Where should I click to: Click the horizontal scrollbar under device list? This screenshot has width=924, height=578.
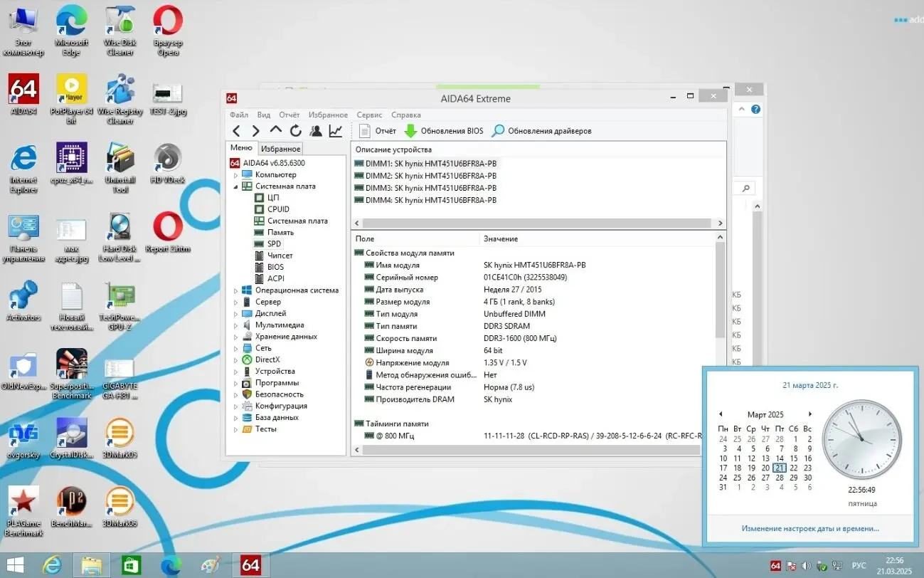[x=533, y=223]
